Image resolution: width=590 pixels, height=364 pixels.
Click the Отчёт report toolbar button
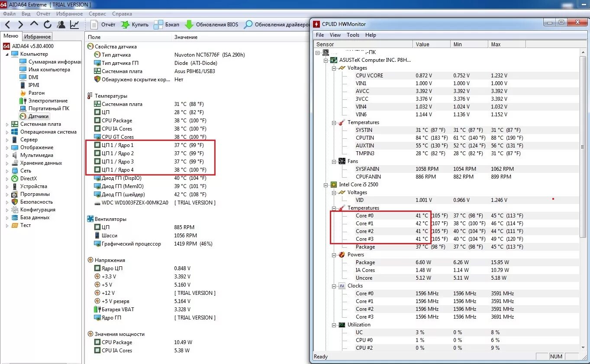click(x=103, y=25)
